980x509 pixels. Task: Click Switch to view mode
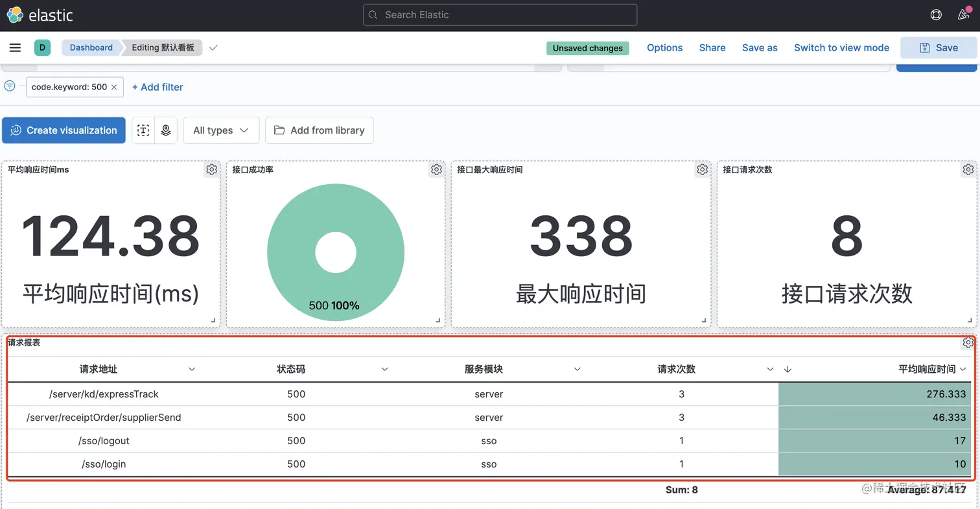841,47
